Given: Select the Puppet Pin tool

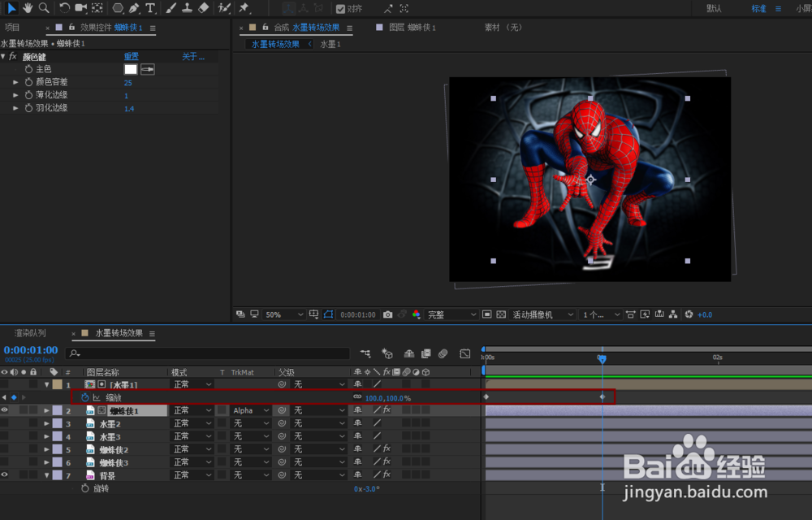Looking at the screenshot, I should (244, 8).
